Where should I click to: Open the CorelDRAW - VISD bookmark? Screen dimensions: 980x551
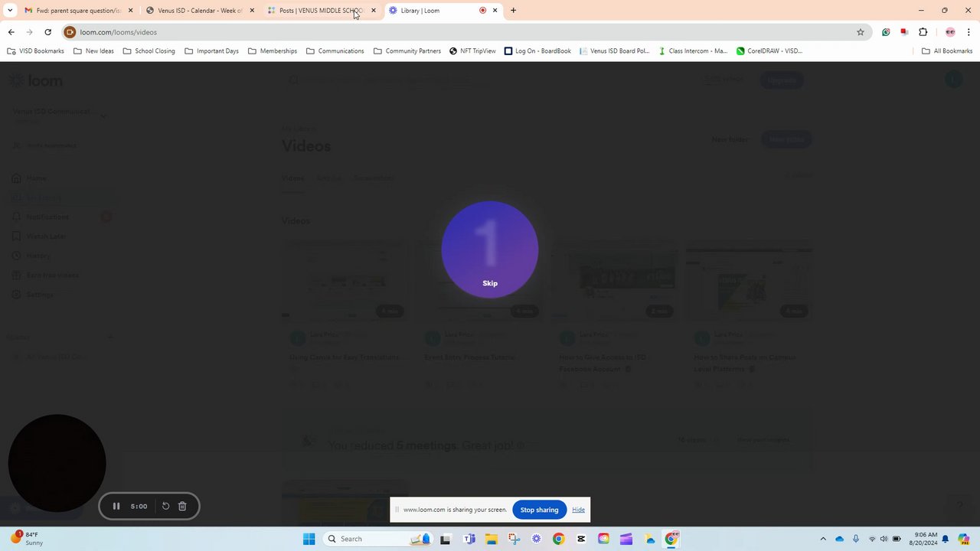click(x=769, y=51)
